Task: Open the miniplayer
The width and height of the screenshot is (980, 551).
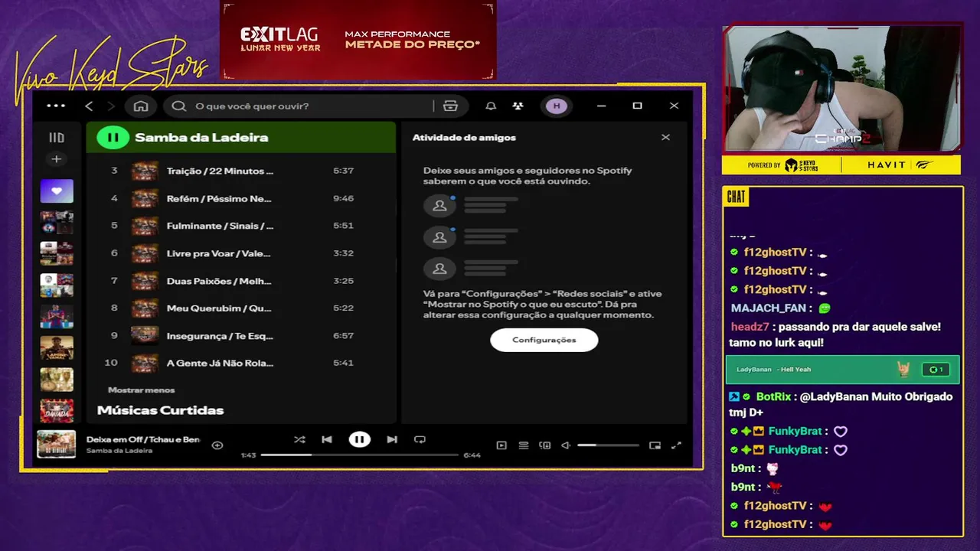Action: [655, 445]
